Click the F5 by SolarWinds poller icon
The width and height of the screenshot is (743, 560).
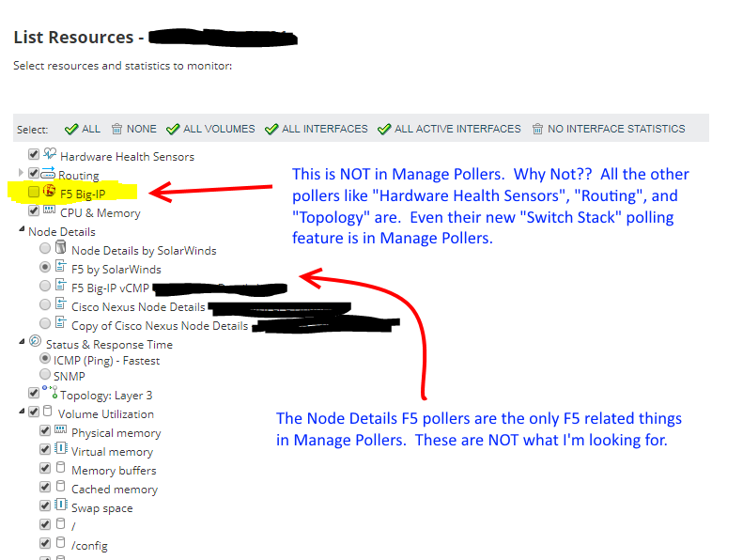pyautogui.click(x=61, y=266)
